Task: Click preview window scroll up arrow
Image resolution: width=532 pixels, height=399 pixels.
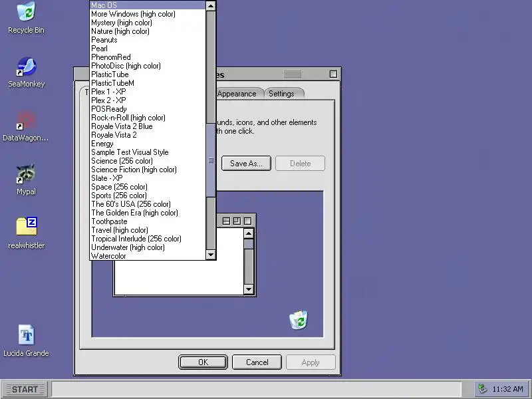Action: (x=249, y=233)
